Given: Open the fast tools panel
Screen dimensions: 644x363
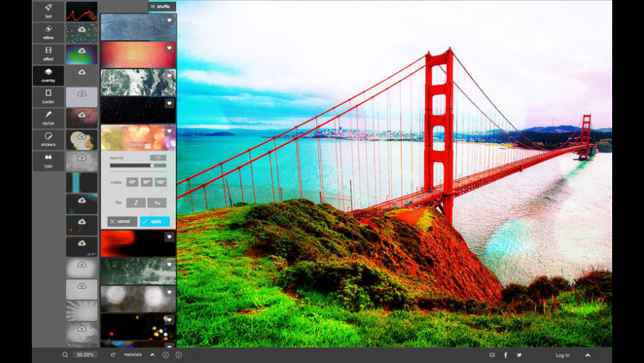Looking at the screenshot, I should pos(48,11).
